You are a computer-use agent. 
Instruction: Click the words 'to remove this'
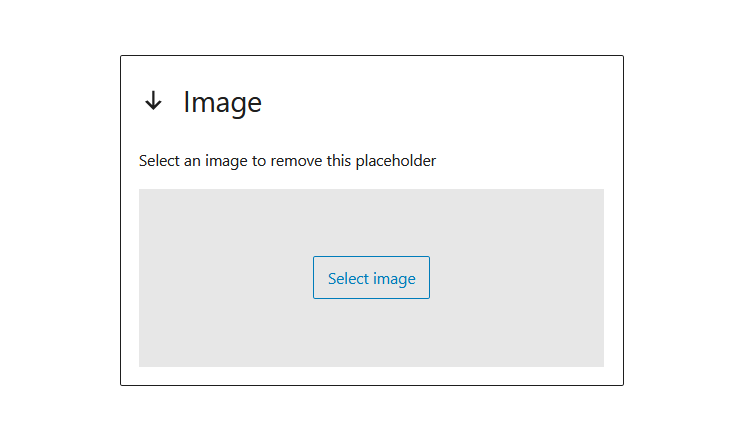coord(302,161)
